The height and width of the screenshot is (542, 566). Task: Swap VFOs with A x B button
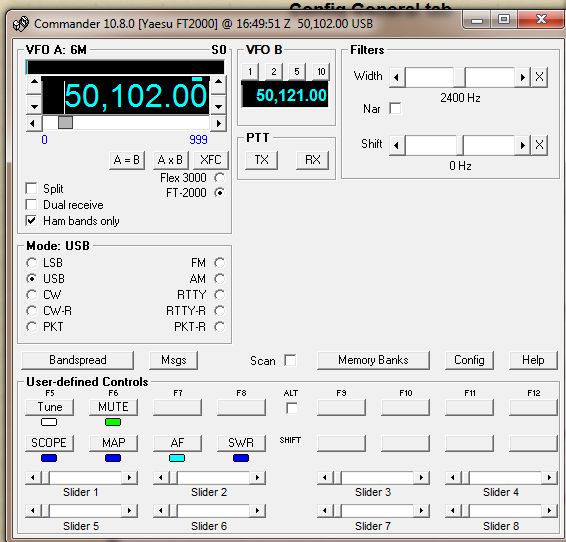point(170,160)
